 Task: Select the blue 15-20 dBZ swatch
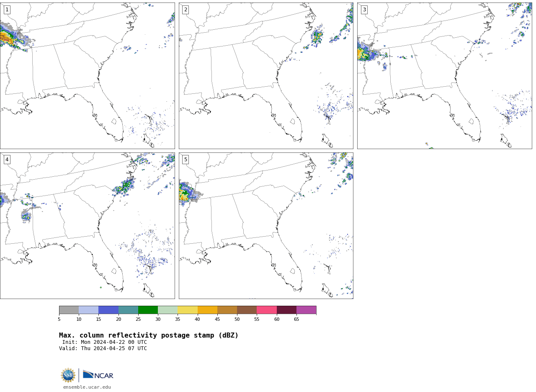(x=108, y=310)
